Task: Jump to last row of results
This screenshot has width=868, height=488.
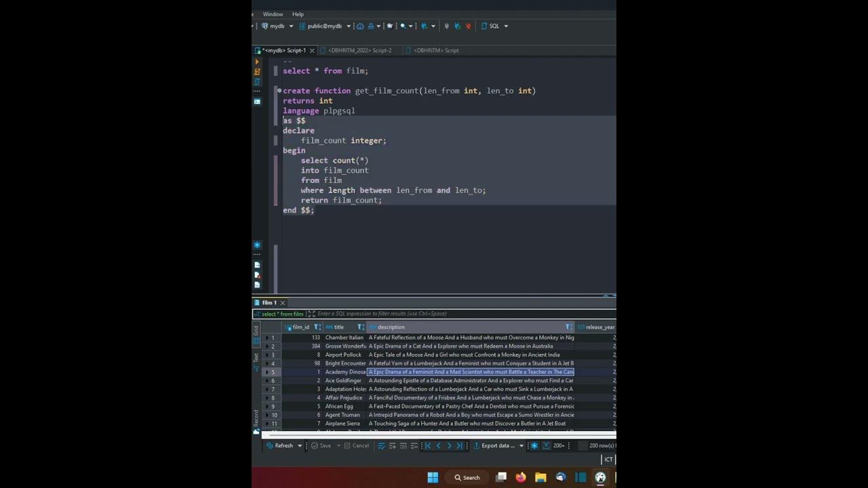Action: click(x=459, y=445)
